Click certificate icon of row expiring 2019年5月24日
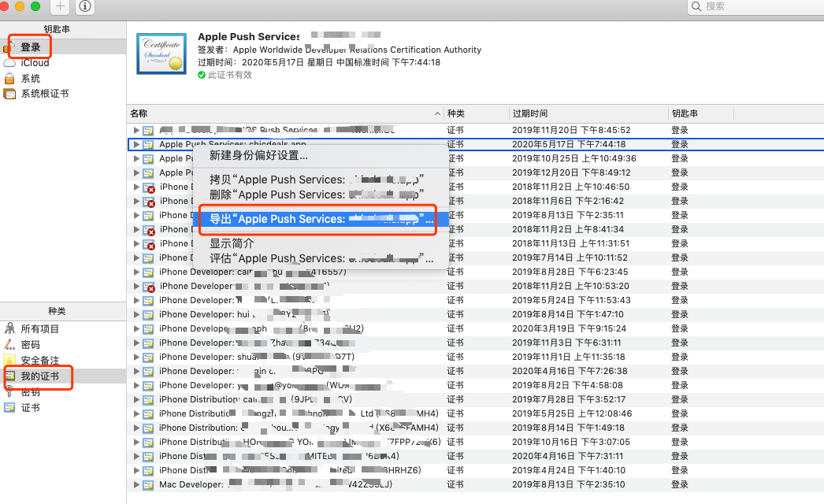This screenshot has width=824, height=504. (149, 301)
